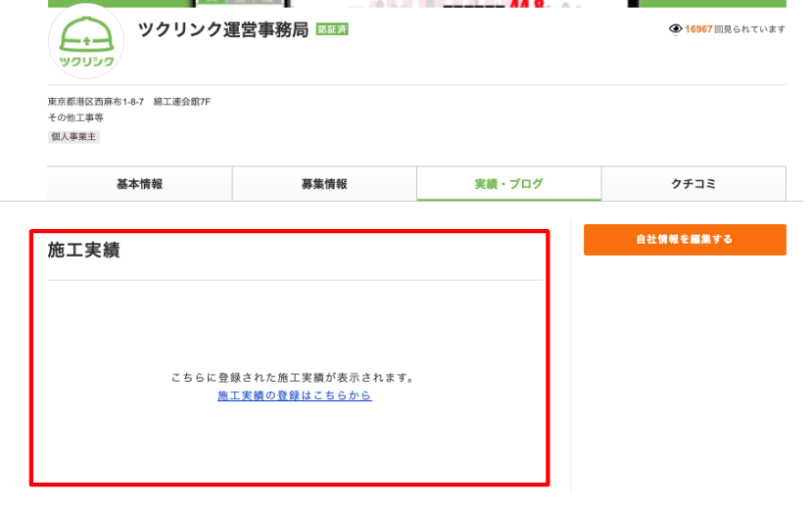Click the eye view-count icon
Image resolution: width=812 pixels, height=510 pixels.
click(675, 29)
